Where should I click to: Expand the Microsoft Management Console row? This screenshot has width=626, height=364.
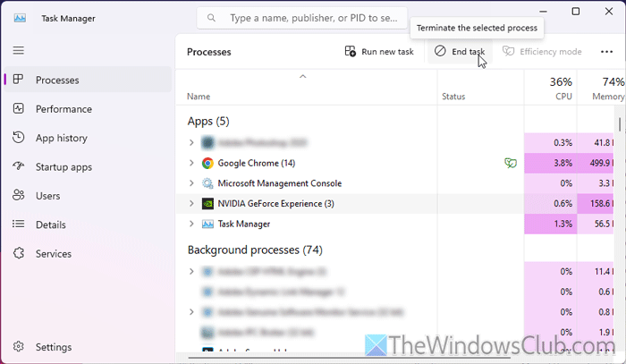(191, 183)
